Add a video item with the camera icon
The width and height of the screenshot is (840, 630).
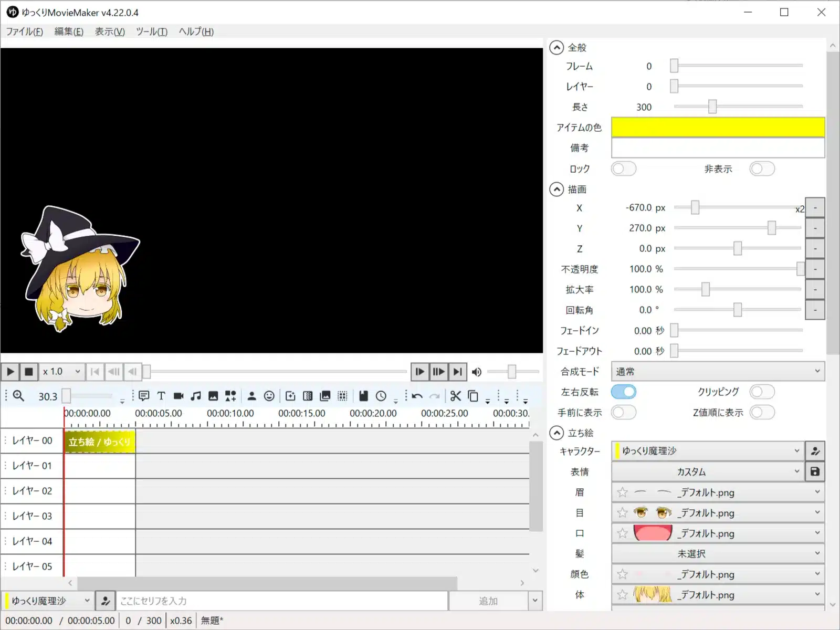(178, 396)
